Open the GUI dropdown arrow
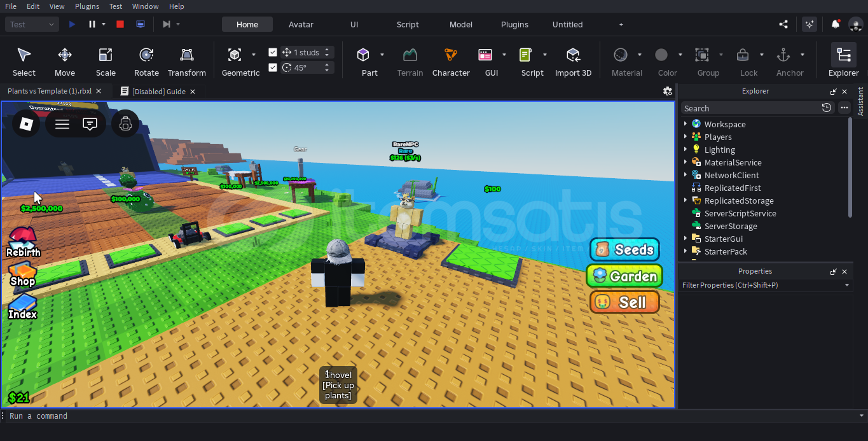The image size is (868, 441). (504, 55)
